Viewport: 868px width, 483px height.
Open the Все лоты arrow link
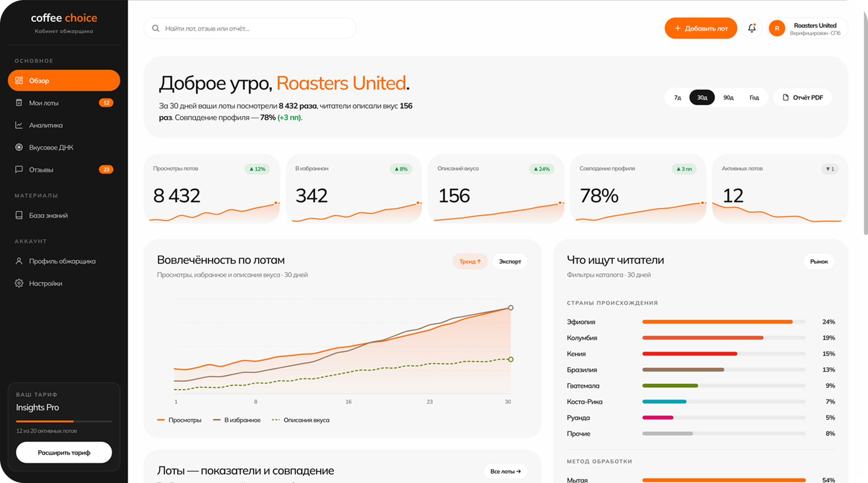(505, 471)
